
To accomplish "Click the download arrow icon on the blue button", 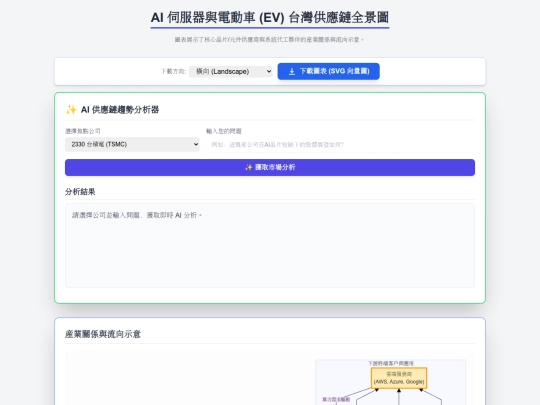I will coord(292,71).
